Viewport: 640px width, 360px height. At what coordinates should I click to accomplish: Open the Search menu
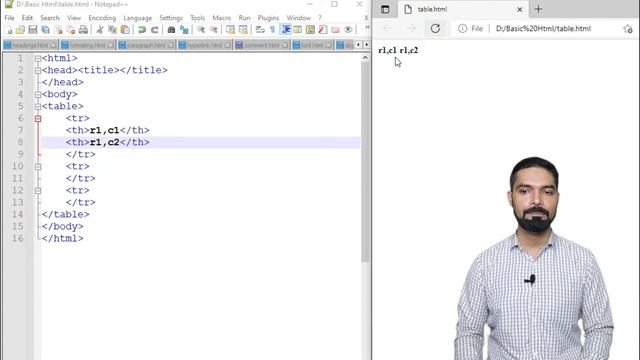50,18
